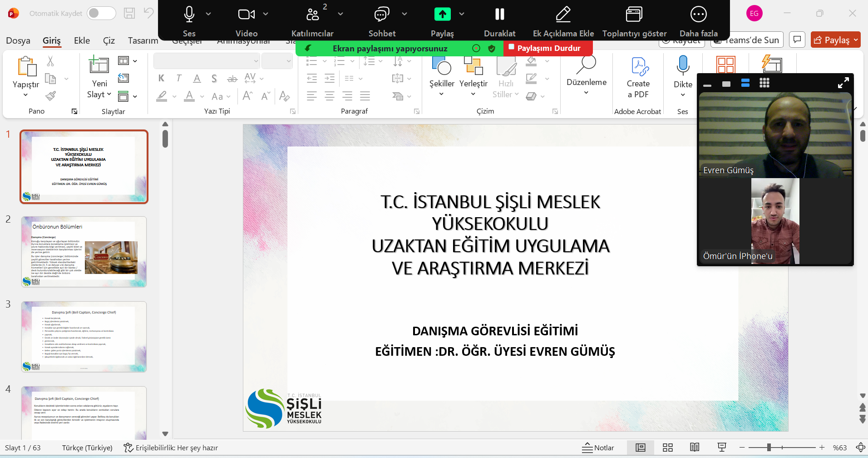Open the Sohbet chat panel
868x458 pixels.
click(381, 15)
